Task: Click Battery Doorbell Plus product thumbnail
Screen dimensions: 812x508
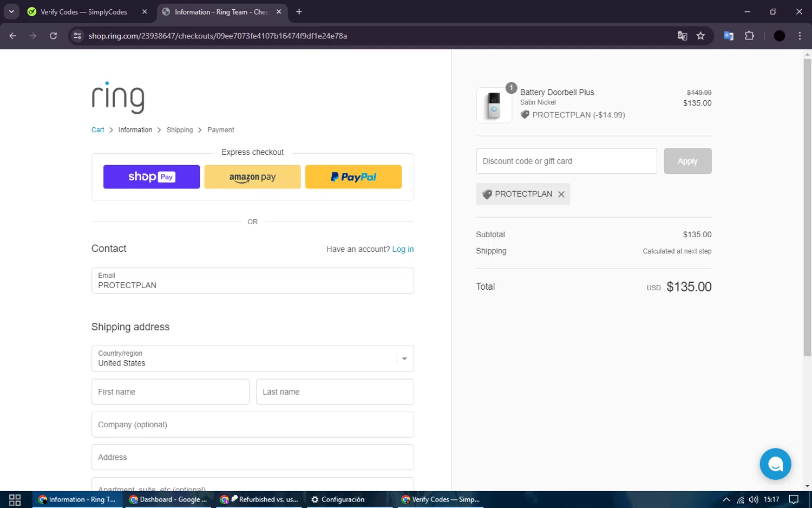Action: pos(494,105)
